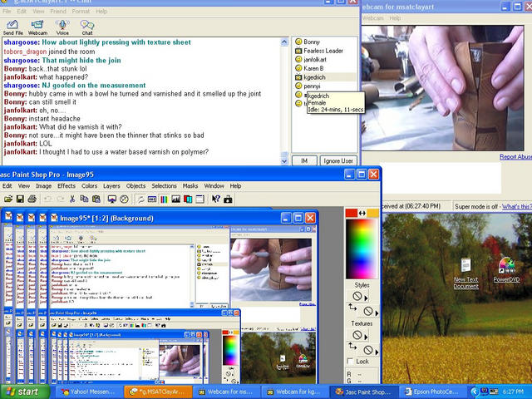Select background yellow-orange color swatch
Viewport: 532px width, 399px height.
click(x=372, y=213)
